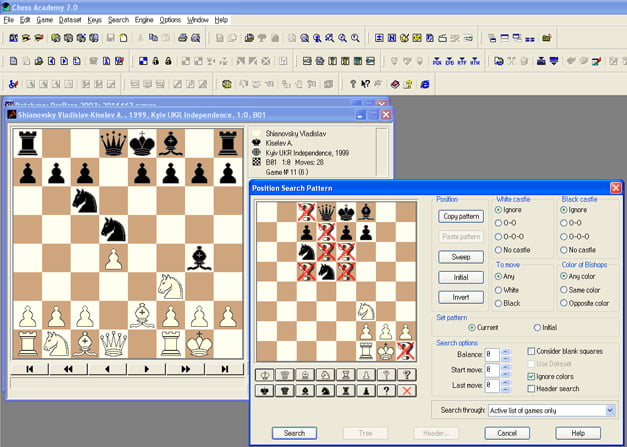Select Initial under Set pattern
Viewport: 627px width, 447px height.
(545, 327)
